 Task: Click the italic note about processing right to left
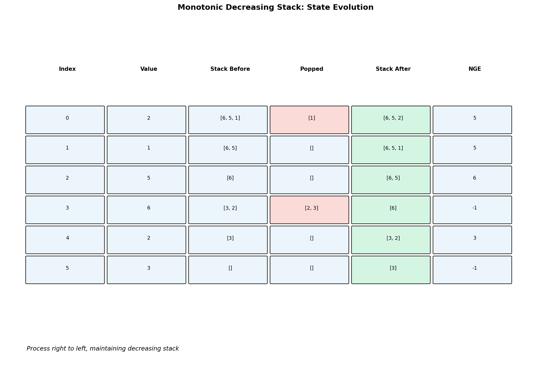coord(103,349)
